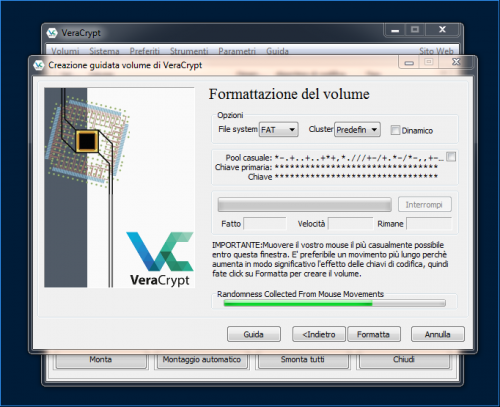Minimize the main VeraCrypt window
The image size is (500, 407).
coord(395,30)
